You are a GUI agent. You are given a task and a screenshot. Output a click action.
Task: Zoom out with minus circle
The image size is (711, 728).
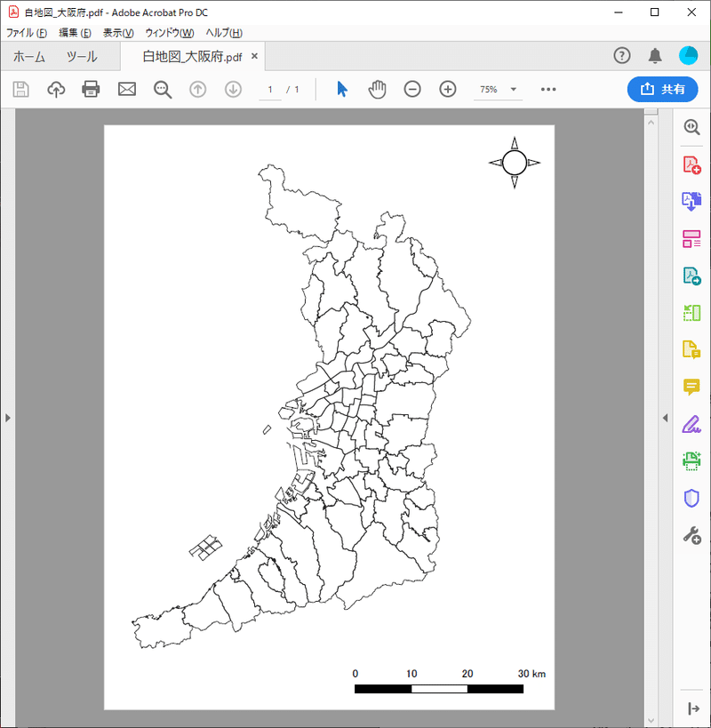click(412, 89)
